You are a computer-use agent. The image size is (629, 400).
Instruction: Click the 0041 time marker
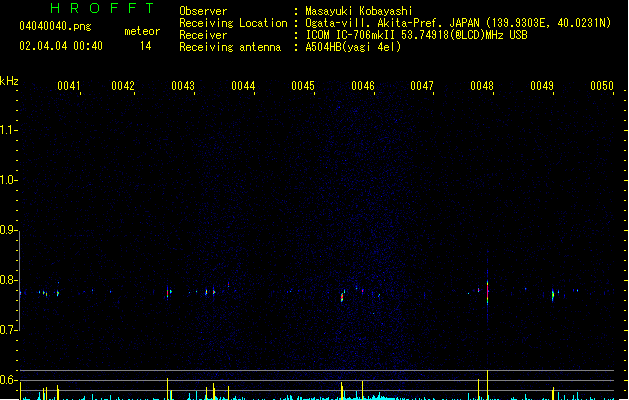[69, 86]
